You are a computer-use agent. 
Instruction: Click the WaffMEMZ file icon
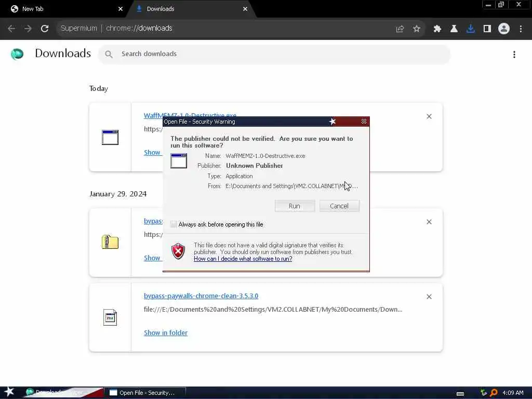(110, 137)
